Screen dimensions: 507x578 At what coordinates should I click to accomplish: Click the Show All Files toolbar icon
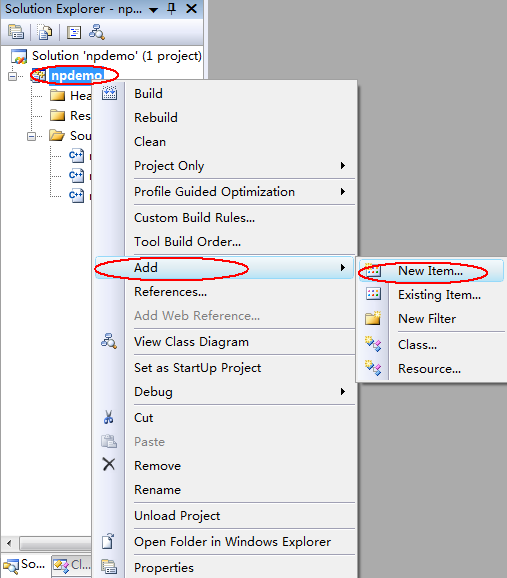click(x=45, y=32)
